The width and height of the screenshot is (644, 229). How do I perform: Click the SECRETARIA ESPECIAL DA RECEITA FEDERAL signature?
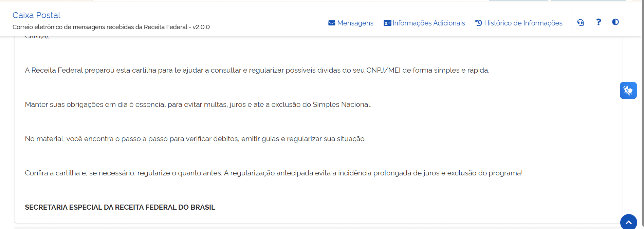120,207
